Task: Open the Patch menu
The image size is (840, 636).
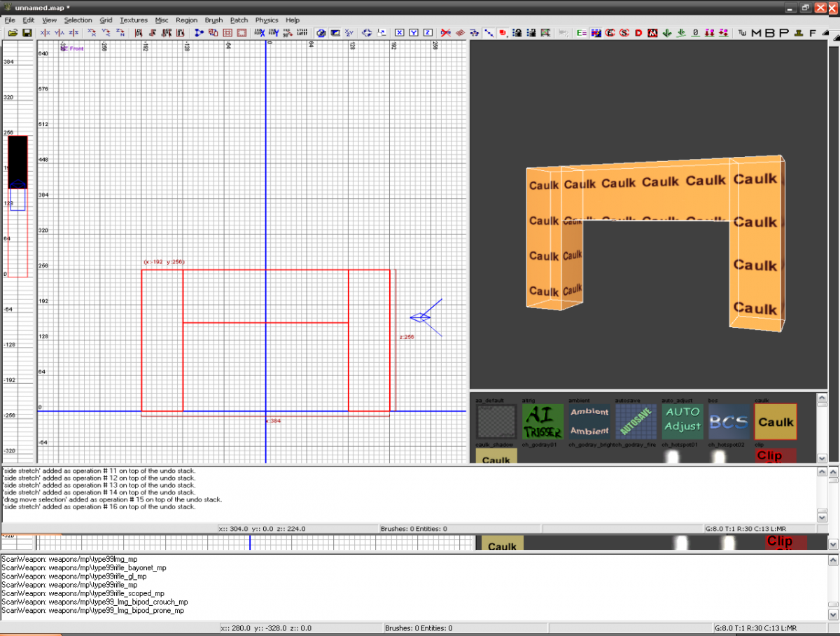Action: click(239, 20)
